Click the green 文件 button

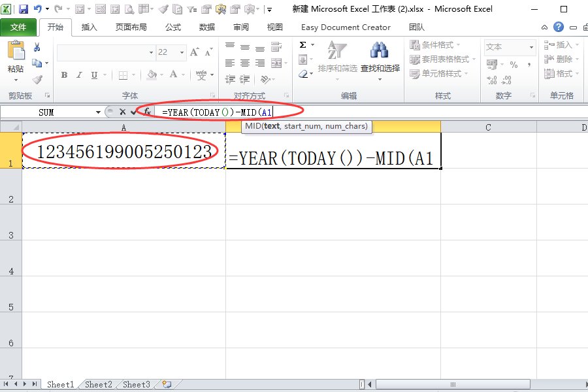point(18,27)
